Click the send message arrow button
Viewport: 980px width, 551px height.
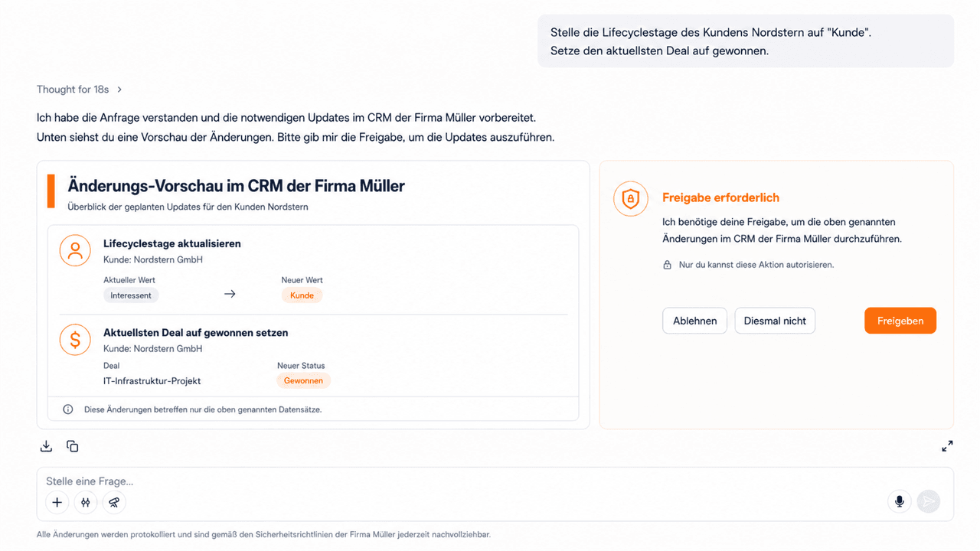pos(929,501)
